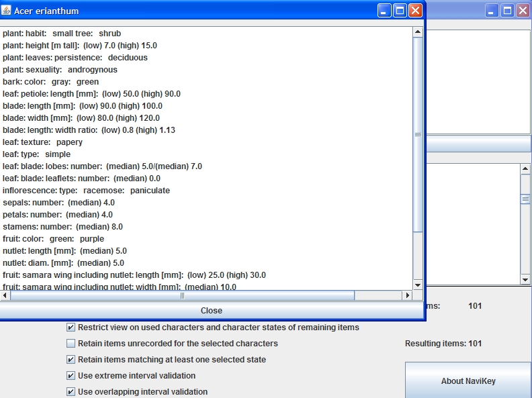Click vertical scrollbar down arrow in description window
The height and width of the screenshot is (398, 532).
point(418,285)
